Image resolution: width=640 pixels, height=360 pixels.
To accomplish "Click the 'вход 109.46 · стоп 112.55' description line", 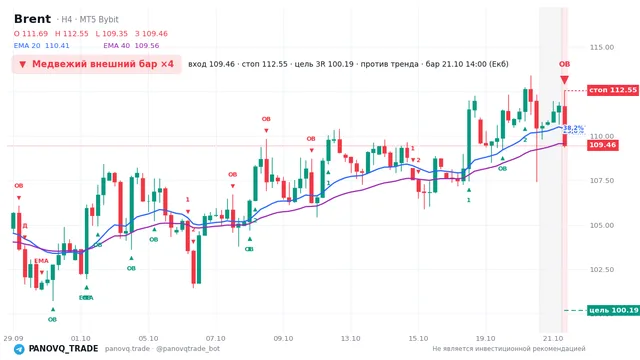I will (348, 64).
